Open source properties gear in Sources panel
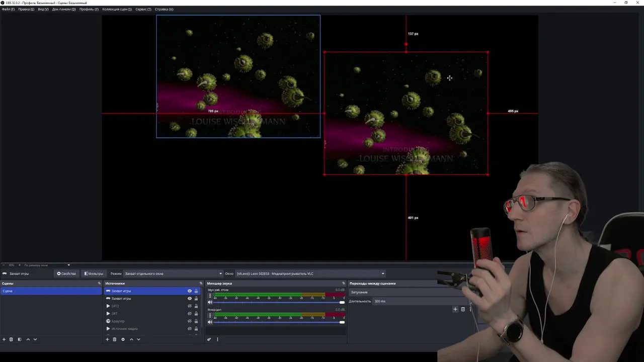The width and height of the screenshot is (644, 362). (123, 339)
